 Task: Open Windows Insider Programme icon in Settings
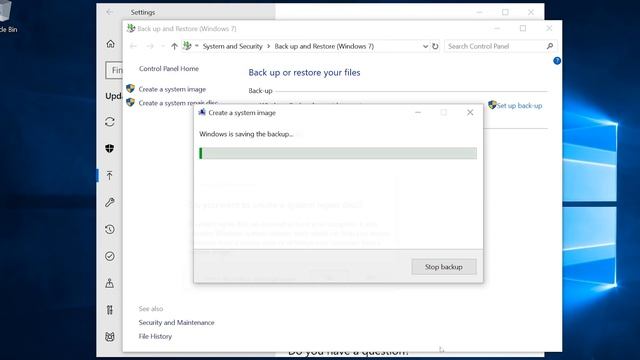tap(110, 336)
